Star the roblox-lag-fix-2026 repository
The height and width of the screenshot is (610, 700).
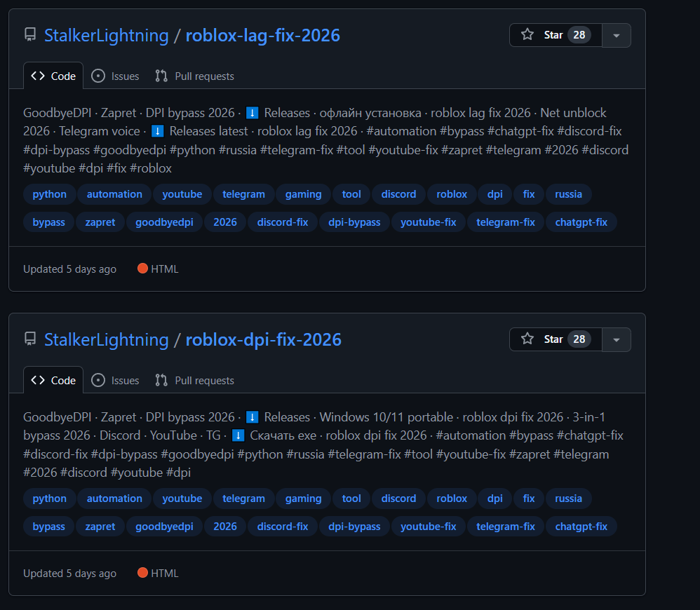[556, 35]
